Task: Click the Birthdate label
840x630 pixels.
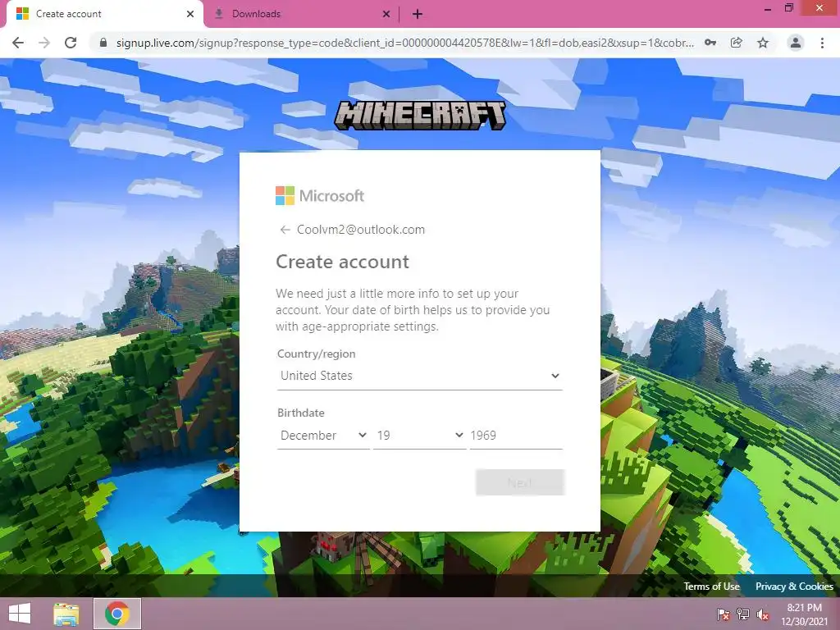Action: [300, 413]
